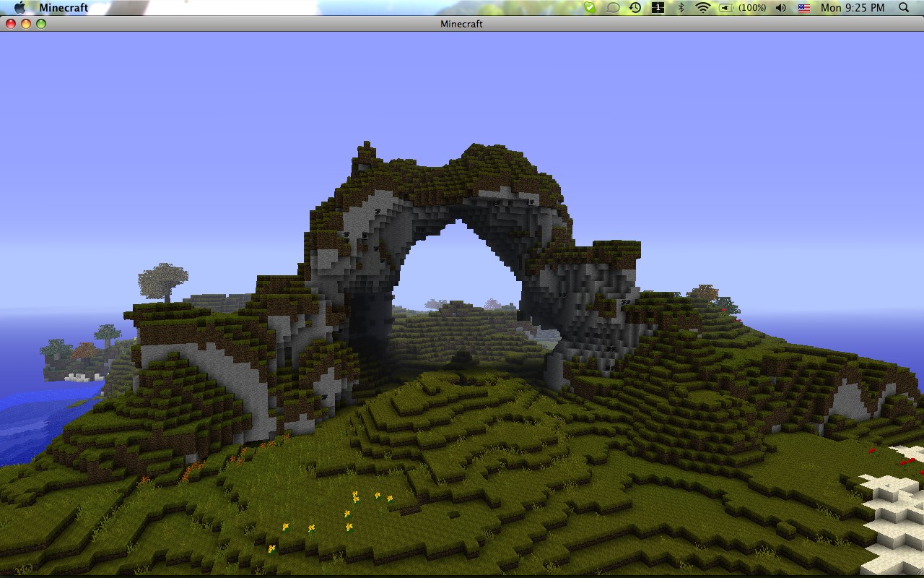Click the Bluetooth menu bar icon
This screenshot has width=924, height=578.
(x=681, y=8)
